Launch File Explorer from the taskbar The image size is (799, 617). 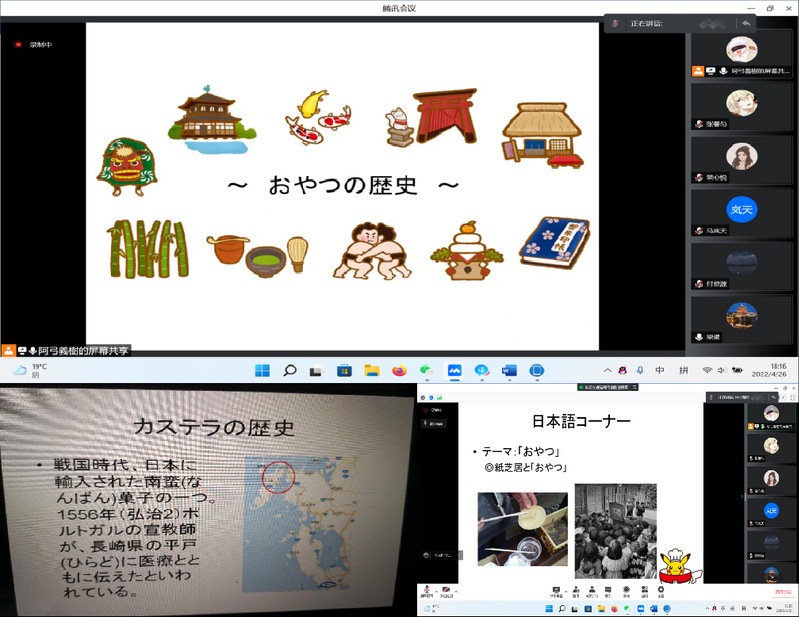[x=371, y=371]
